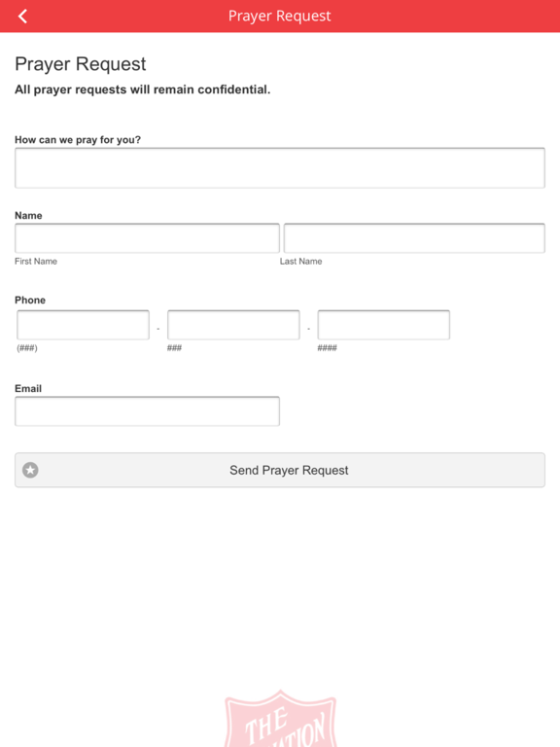
Task: Select the First Name input field
Action: point(147,238)
